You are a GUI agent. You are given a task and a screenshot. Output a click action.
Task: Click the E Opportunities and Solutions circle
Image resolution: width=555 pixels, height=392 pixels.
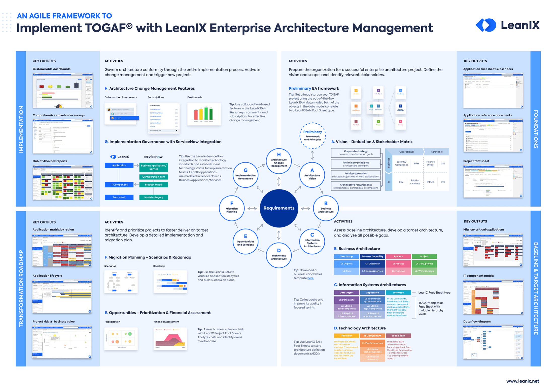coord(245,241)
